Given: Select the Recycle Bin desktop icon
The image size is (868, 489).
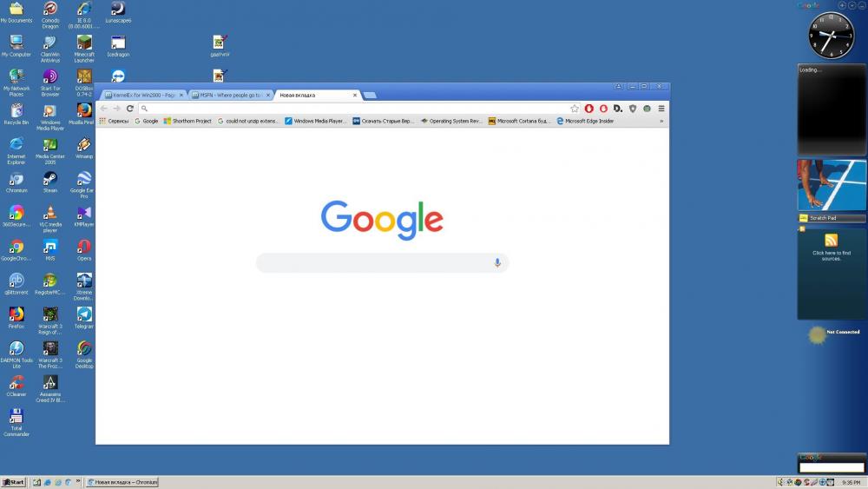Looking at the screenshot, I should pyautogui.click(x=16, y=114).
